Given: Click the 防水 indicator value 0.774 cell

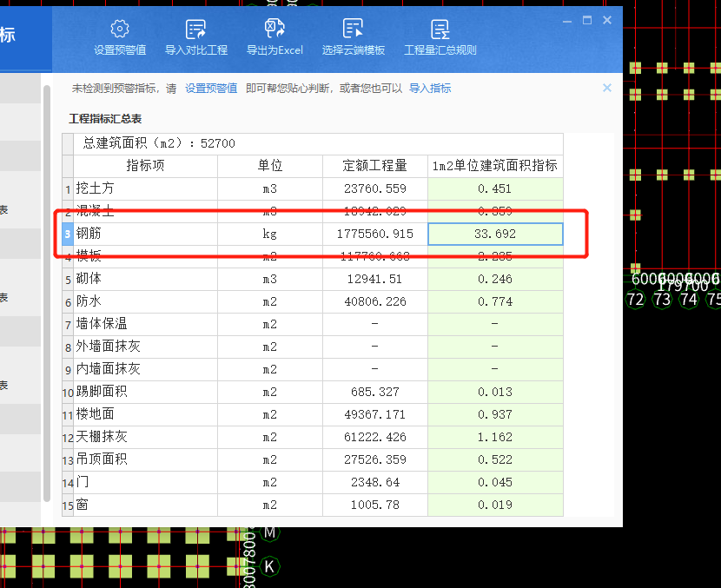Looking at the screenshot, I should tap(495, 301).
